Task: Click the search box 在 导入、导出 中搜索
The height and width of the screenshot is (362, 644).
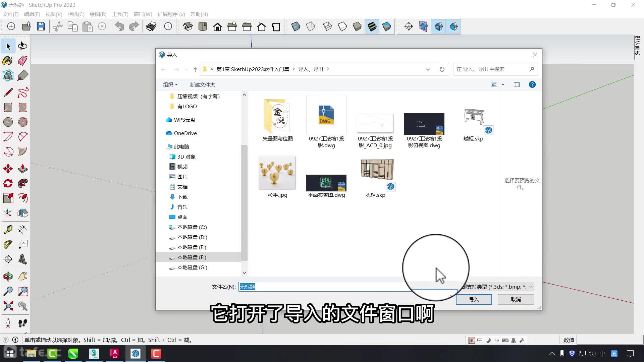Action: (495, 69)
